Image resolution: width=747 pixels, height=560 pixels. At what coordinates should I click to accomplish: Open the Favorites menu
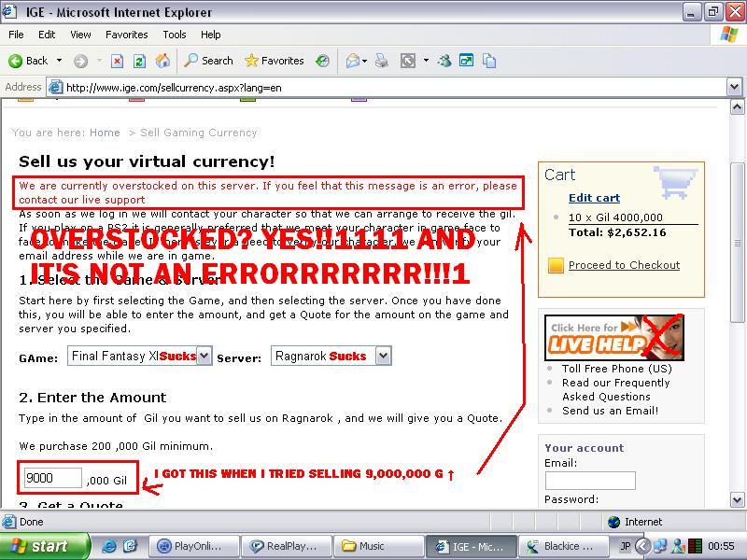(x=127, y=35)
